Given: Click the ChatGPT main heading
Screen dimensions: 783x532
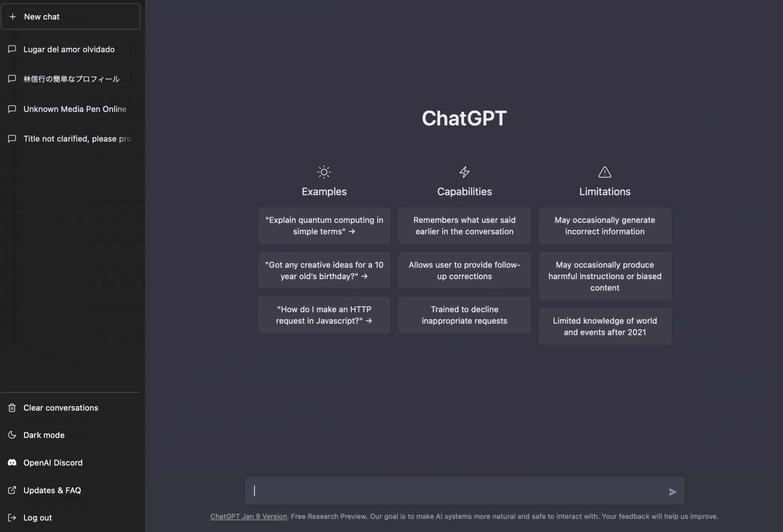Looking at the screenshot, I should 464,118.
